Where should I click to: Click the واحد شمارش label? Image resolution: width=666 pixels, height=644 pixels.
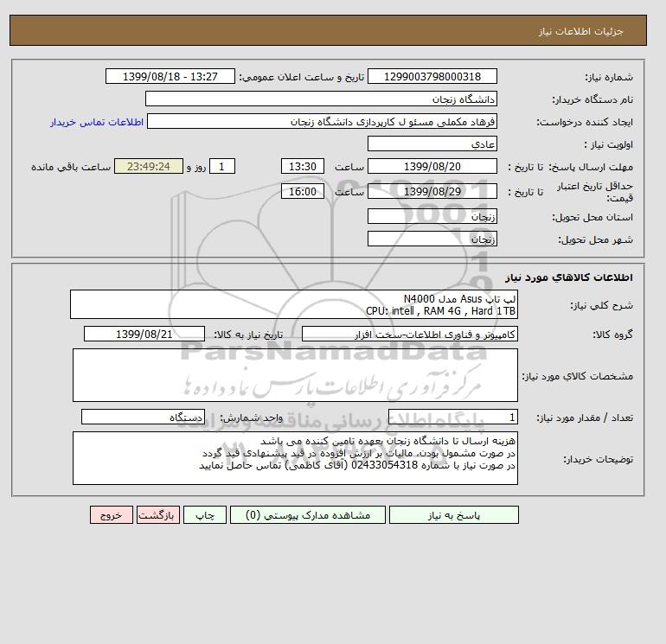[x=251, y=418]
